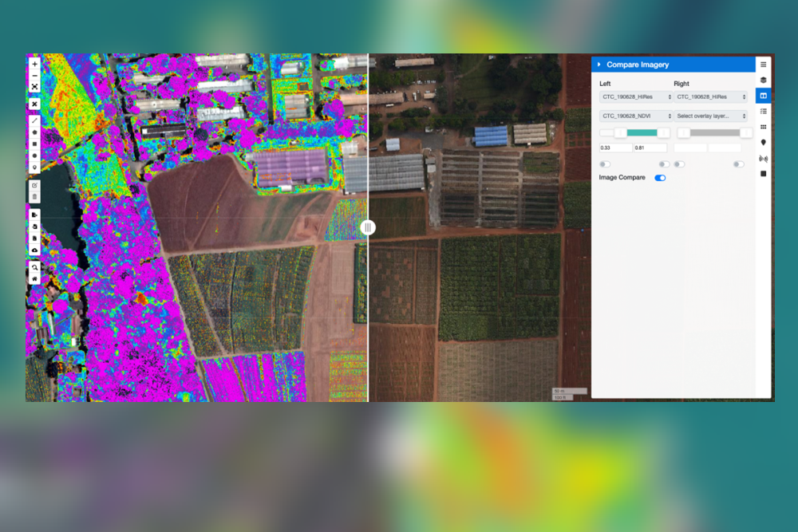
Task: Toggle the first switch under left 0.33 field
Action: [605, 164]
